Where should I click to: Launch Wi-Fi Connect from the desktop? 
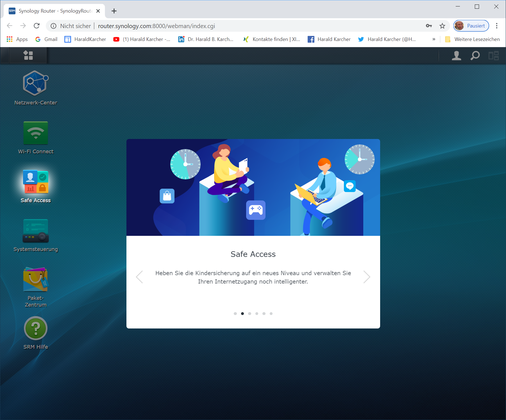36,138
